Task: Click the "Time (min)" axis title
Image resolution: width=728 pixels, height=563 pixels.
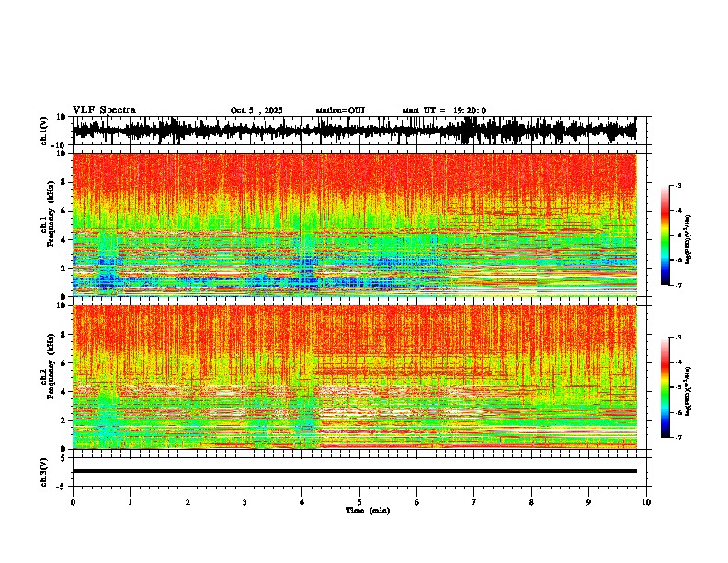Action: (x=368, y=511)
